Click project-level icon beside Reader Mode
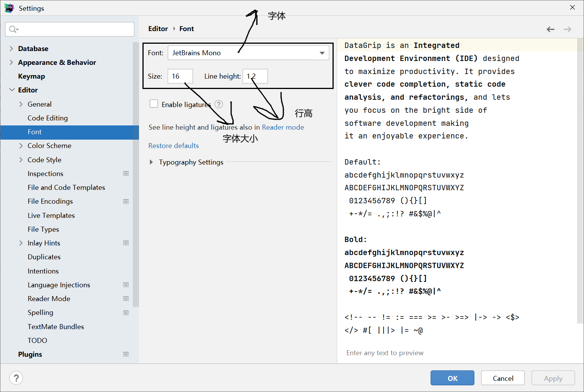Viewport: 584px width, 392px height. (x=126, y=299)
